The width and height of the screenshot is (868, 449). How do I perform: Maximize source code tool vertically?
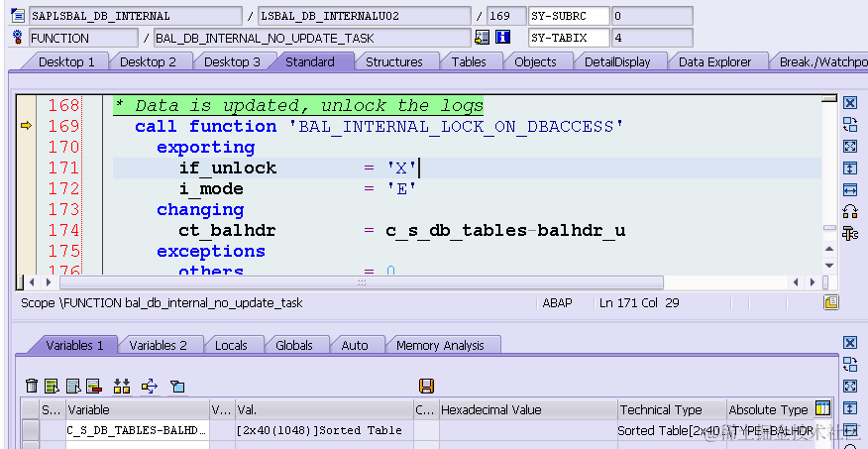pyautogui.click(x=850, y=168)
